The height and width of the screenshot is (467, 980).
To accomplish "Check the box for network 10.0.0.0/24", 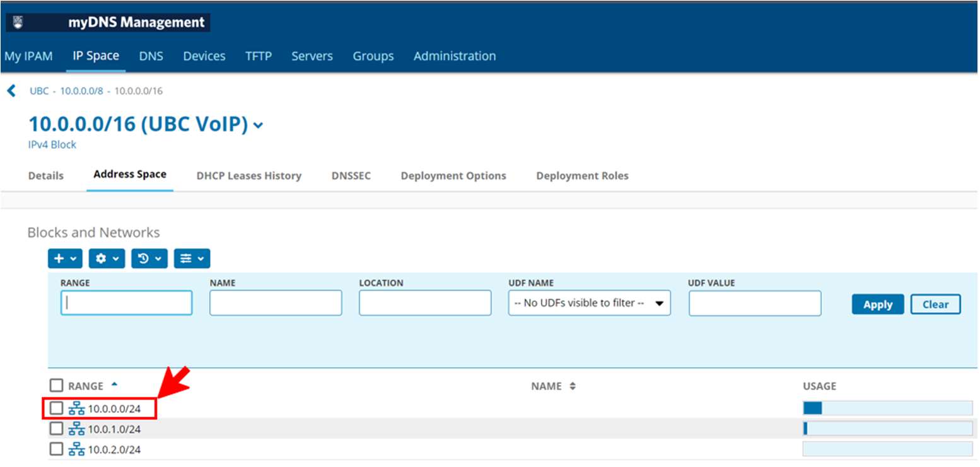I will click(x=57, y=408).
